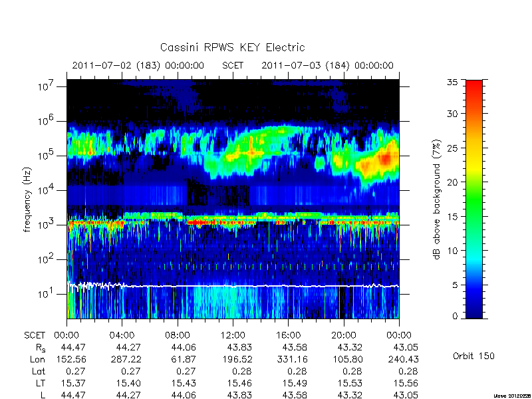
Task: Click the LT value '15.56'
Action: point(406,384)
